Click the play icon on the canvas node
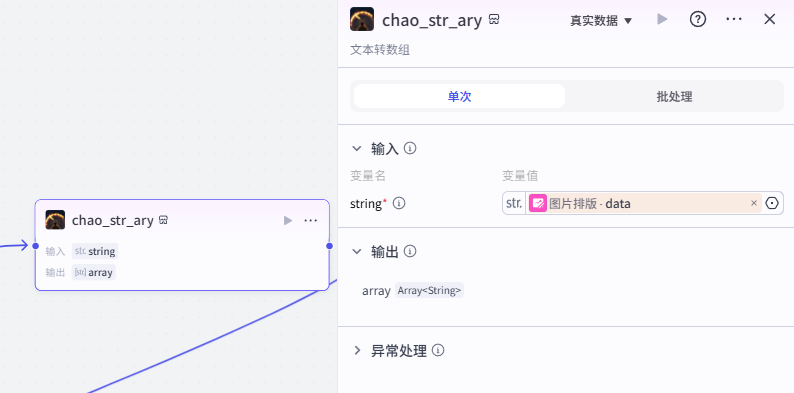 coord(288,220)
